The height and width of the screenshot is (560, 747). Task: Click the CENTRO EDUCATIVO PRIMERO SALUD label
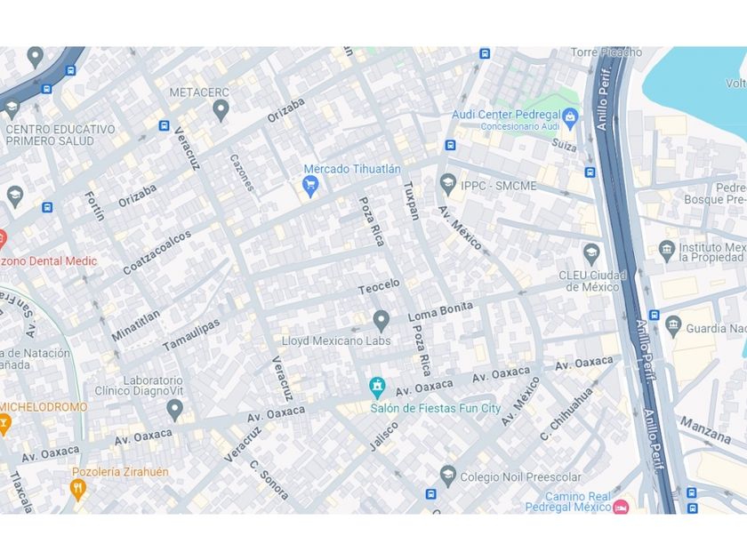(60, 135)
